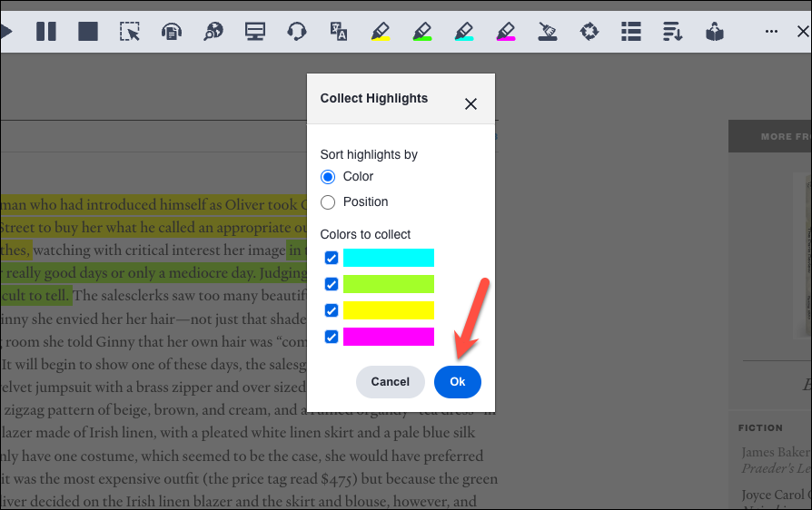Click the yellow color swatch
Screen dimensions: 812x510
(389, 310)
